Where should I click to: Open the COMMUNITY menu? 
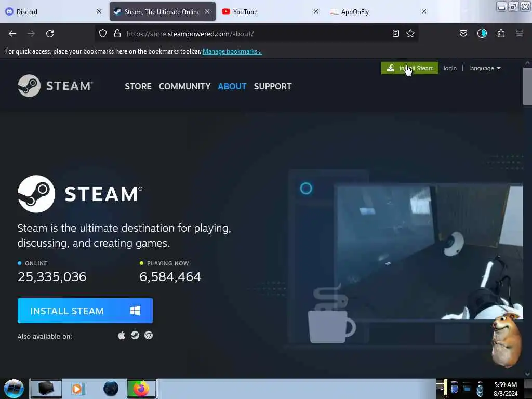(x=184, y=87)
